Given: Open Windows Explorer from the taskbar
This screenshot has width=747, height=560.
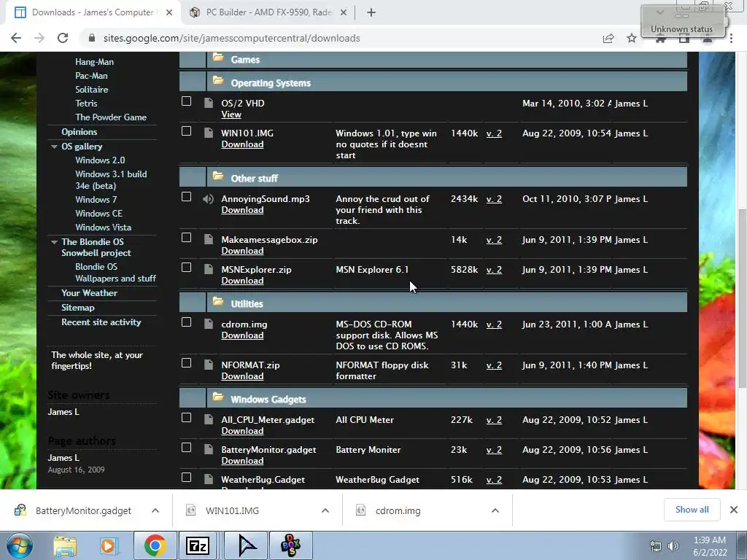Looking at the screenshot, I should point(64,545).
